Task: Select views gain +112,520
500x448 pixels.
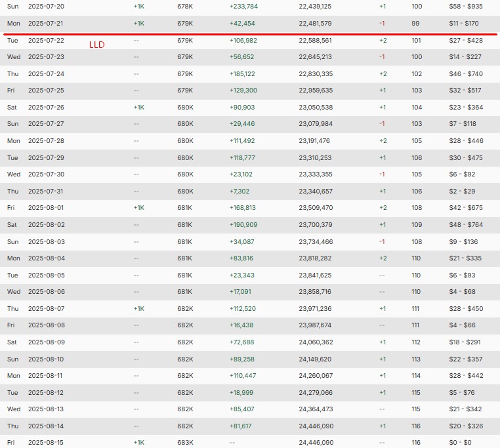Action: tap(243, 309)
